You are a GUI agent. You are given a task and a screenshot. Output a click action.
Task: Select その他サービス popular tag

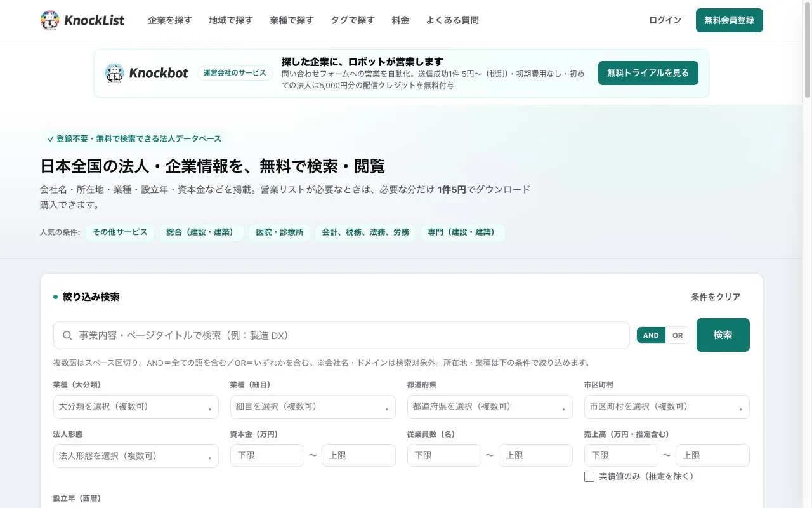click(120, 232)
